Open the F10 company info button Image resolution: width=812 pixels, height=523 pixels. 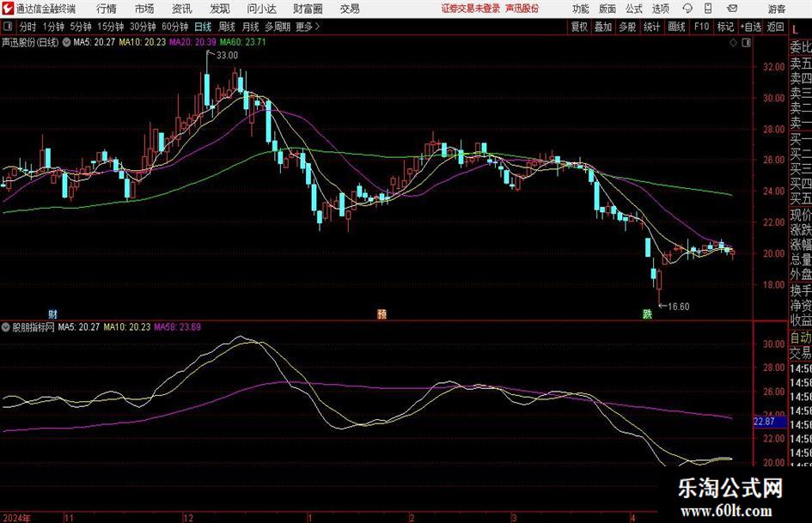click(702, 27)
